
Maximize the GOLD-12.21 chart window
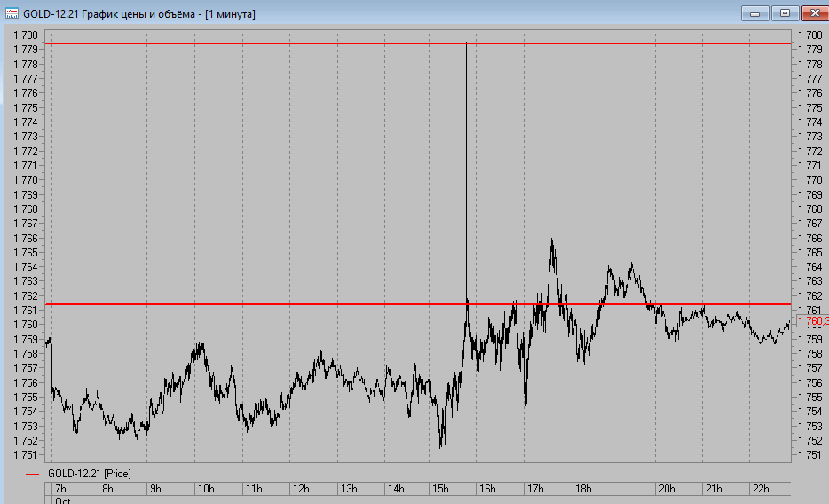785,12
